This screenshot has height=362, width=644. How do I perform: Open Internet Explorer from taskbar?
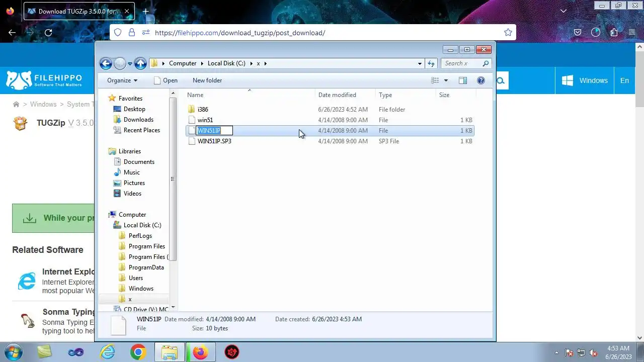107,352
